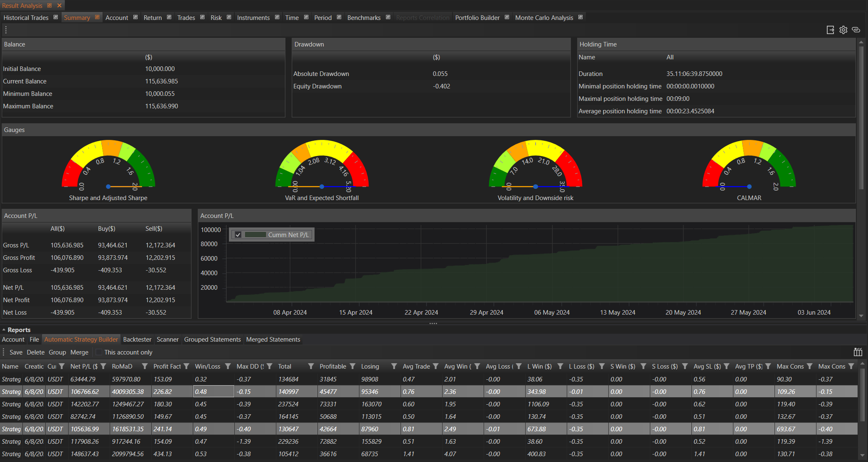Enable the This account only checkbox
The height and width of the screenshot is (462, 868).
pos(99,352)
